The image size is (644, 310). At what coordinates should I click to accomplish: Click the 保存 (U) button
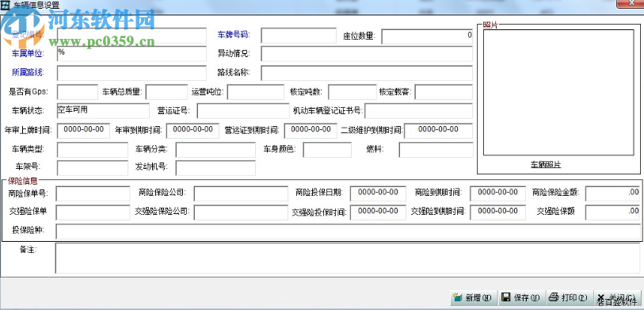[x=521, y=297]
